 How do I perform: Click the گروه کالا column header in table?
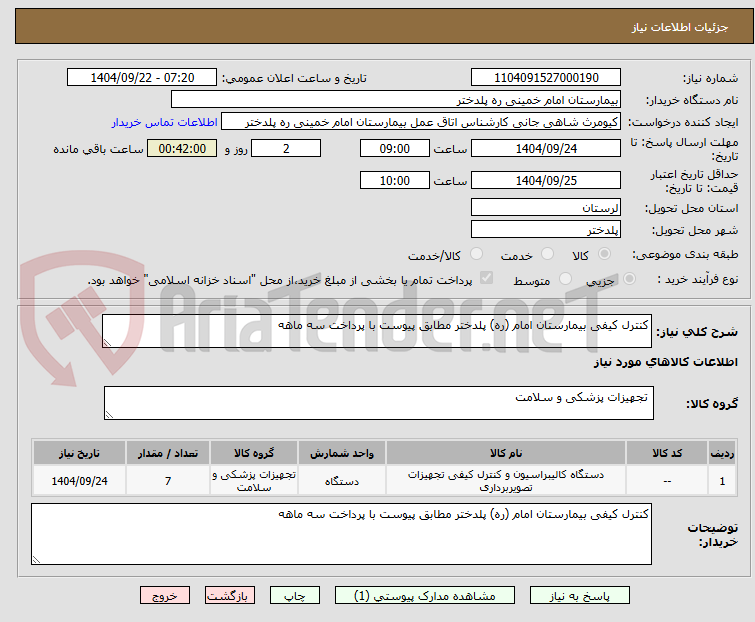254,453
